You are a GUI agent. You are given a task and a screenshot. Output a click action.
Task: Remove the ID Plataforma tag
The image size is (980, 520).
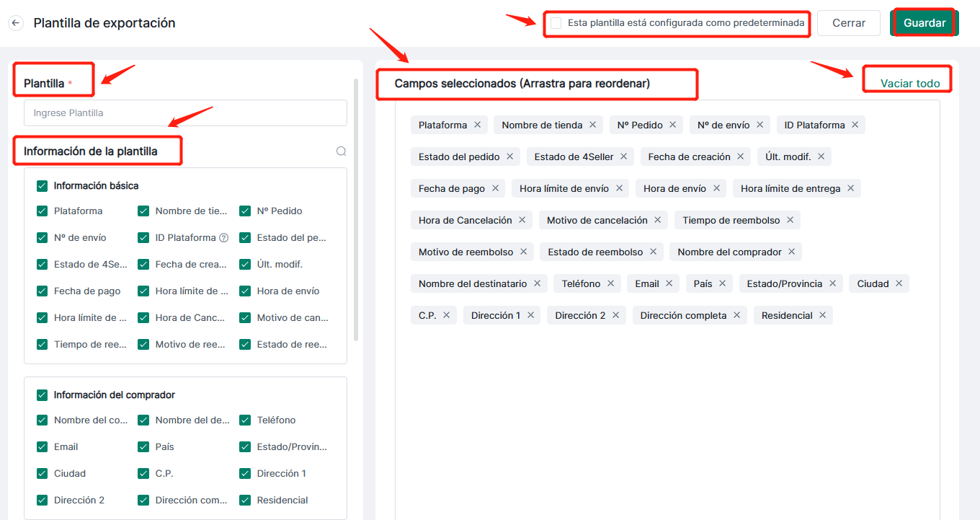click(x=855, y=125)
